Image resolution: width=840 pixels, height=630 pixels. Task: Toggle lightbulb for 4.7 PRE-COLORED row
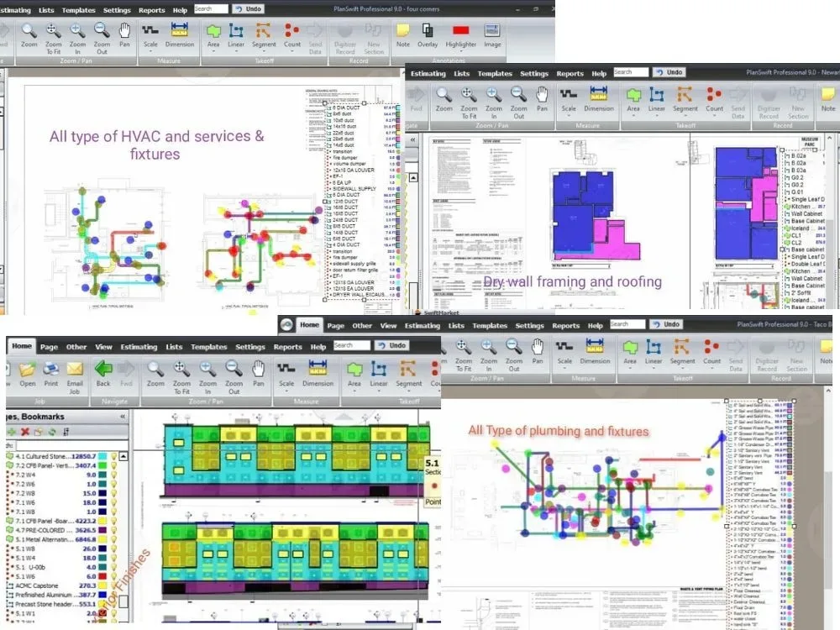113,530
